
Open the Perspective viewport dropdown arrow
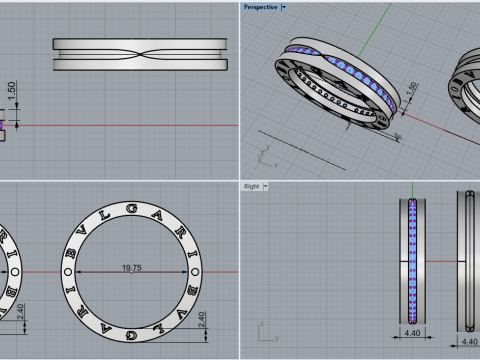284,7
